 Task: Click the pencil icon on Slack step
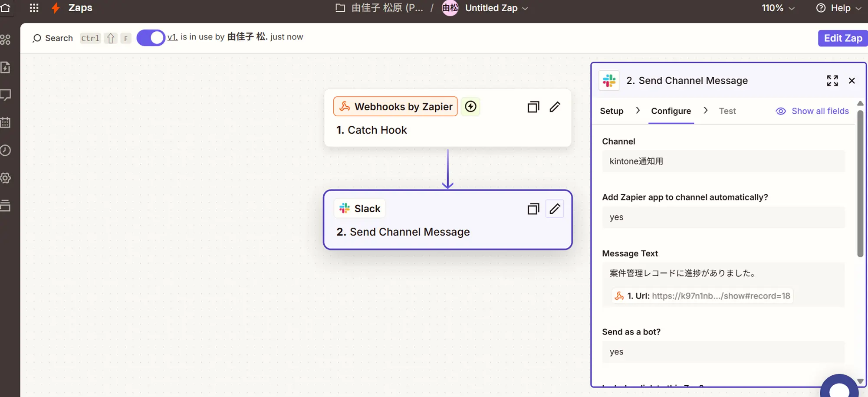click(555, 209)
